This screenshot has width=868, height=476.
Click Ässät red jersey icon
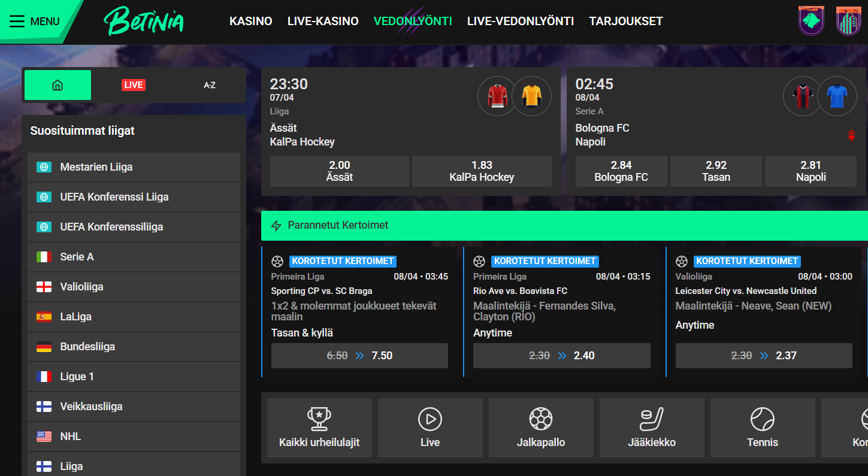pos(497,96)
